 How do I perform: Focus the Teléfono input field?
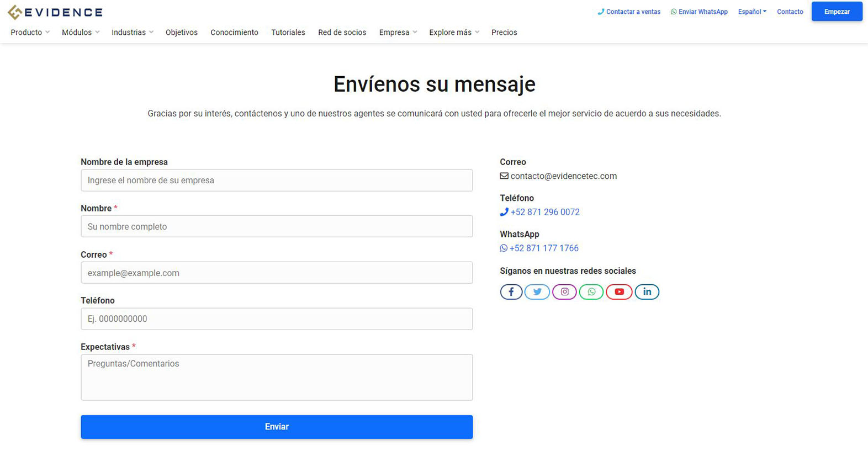(277, 319)
